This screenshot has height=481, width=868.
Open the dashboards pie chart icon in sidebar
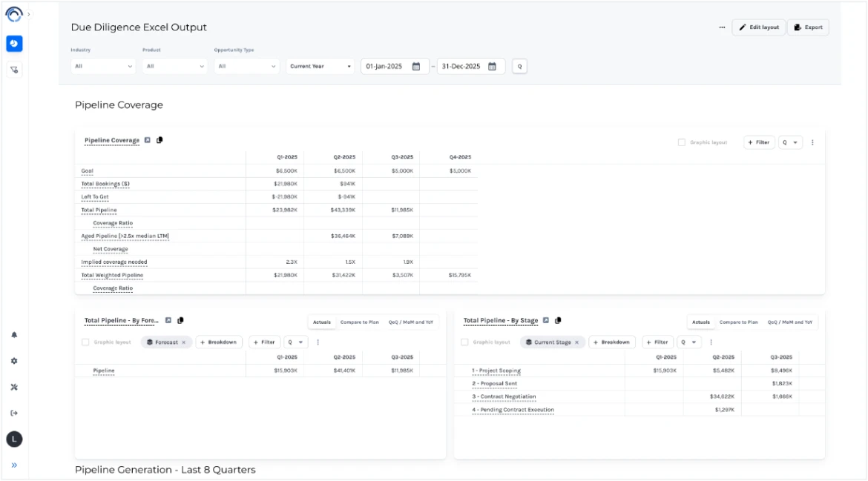coord(14,44)
